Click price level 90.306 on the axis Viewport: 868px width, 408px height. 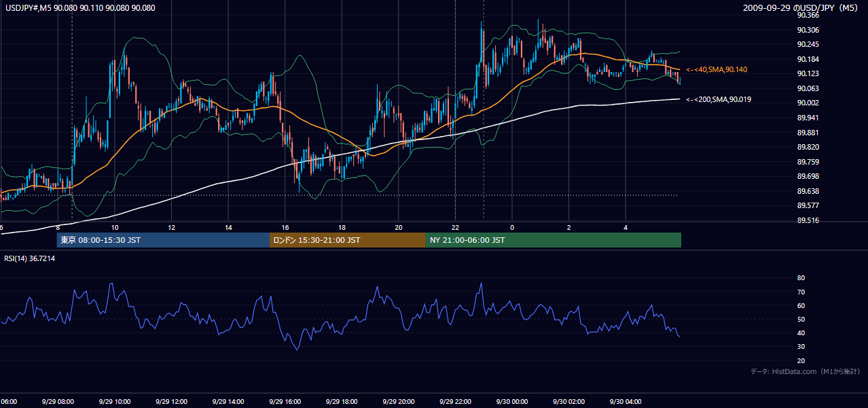click(x=808, y=30)
